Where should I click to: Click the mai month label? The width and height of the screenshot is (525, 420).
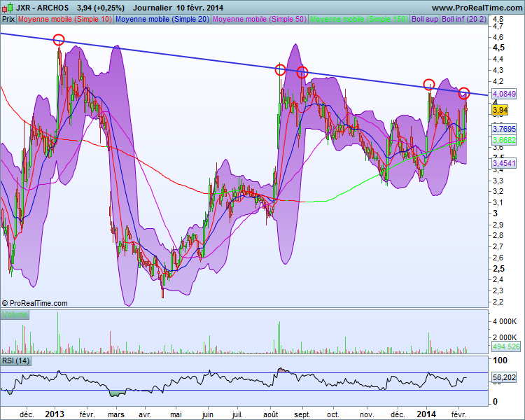tap(176, 414)
